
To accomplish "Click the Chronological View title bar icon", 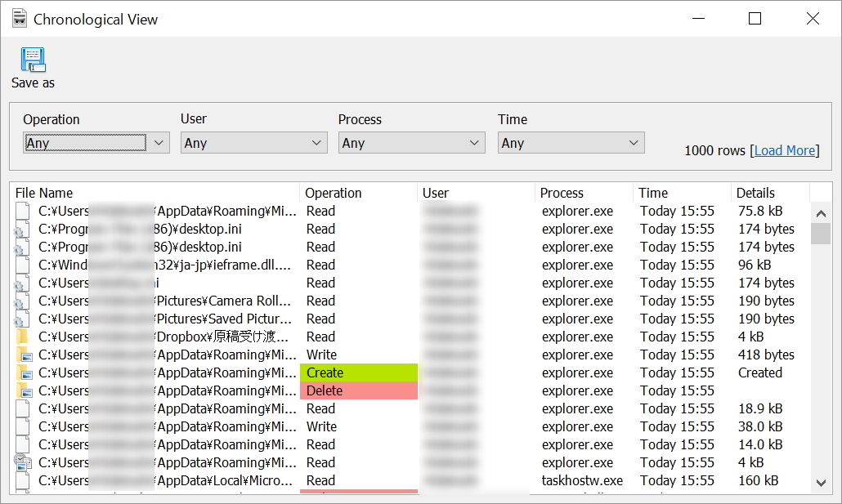I will [x=18, y=17].
